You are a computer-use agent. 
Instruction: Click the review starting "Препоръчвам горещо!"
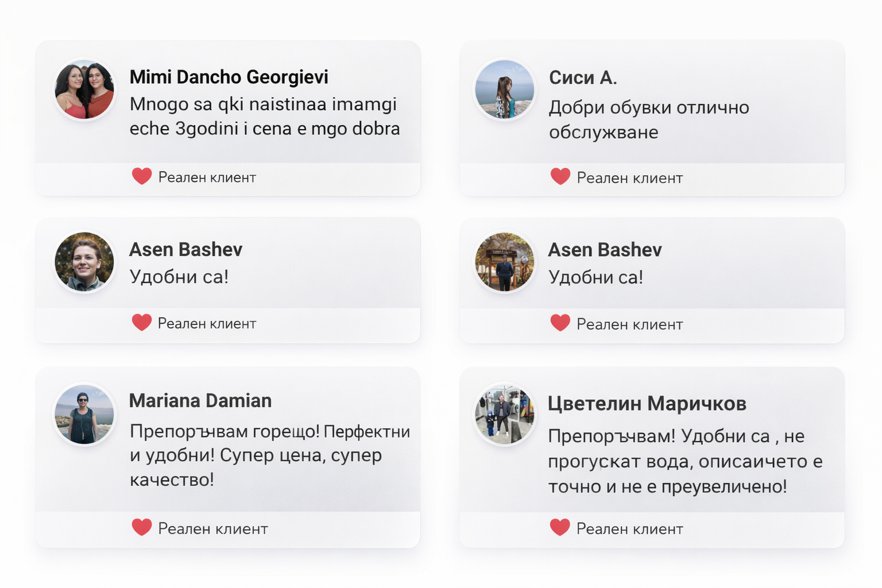(x=269, y=455)
